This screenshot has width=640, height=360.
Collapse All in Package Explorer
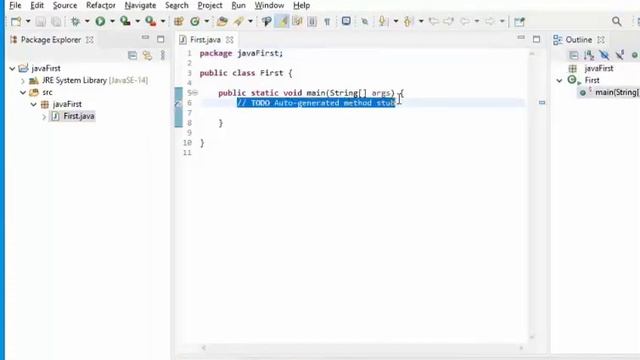(132, 55)
